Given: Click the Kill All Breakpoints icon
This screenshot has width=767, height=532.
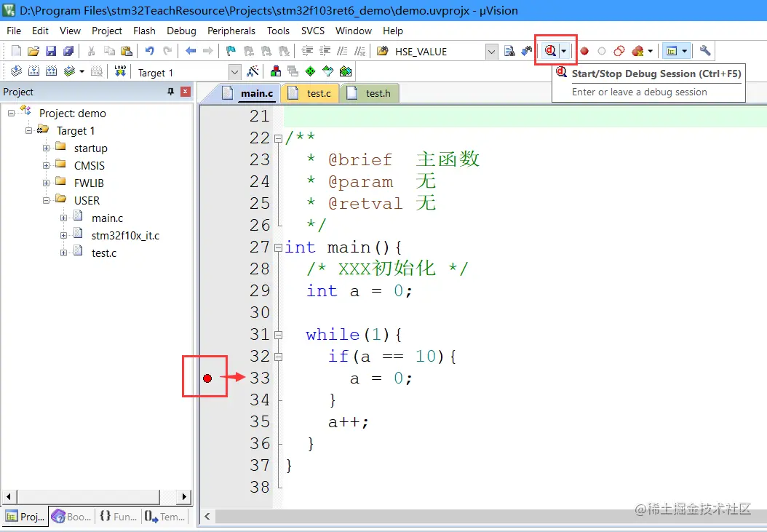Looking at the screenshot, I should pos(637,51).
